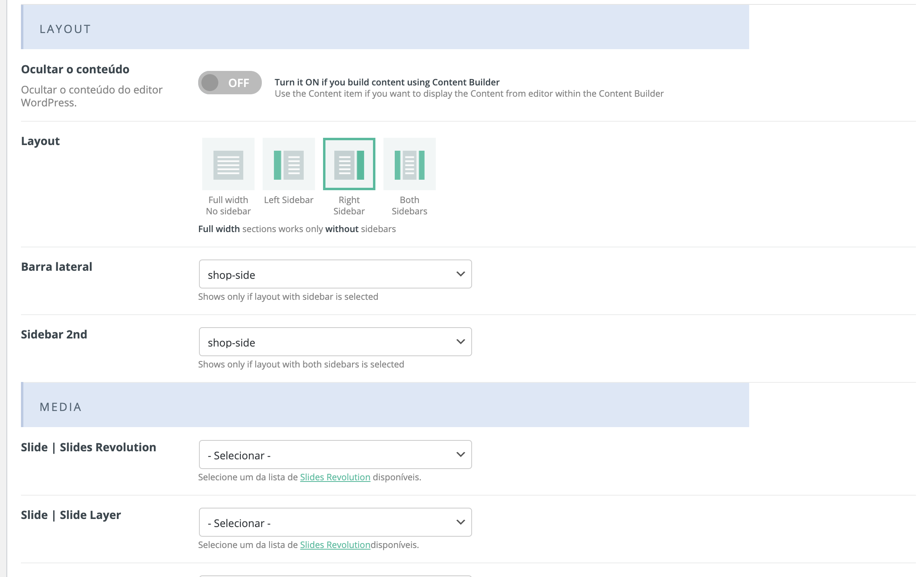Toggle the Ocultar o conteúdo OFF switch
The image size is (924, 577).
pyautogui.click(x=230, y=83)
